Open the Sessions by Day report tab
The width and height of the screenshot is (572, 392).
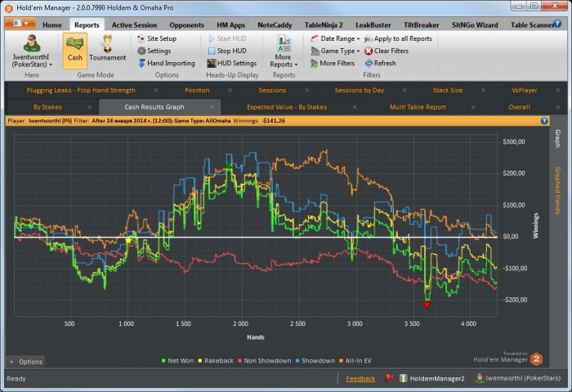[359, 90]
